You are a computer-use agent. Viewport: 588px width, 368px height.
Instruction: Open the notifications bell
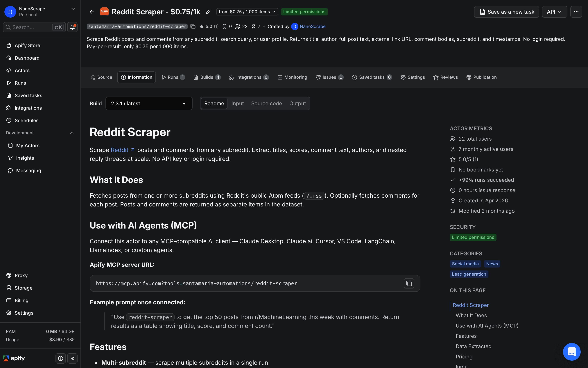click(x=72, y=27)
